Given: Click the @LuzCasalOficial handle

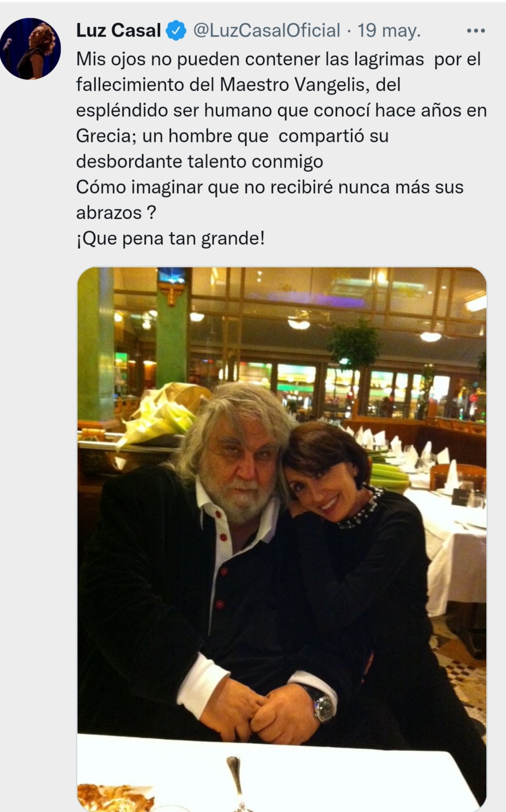Looking at the screenshot, I should pyautogui.click(x=267, y=31).
